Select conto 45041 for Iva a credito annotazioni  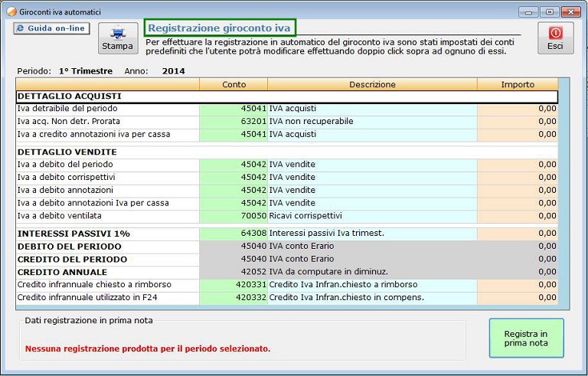coord(234,134)
